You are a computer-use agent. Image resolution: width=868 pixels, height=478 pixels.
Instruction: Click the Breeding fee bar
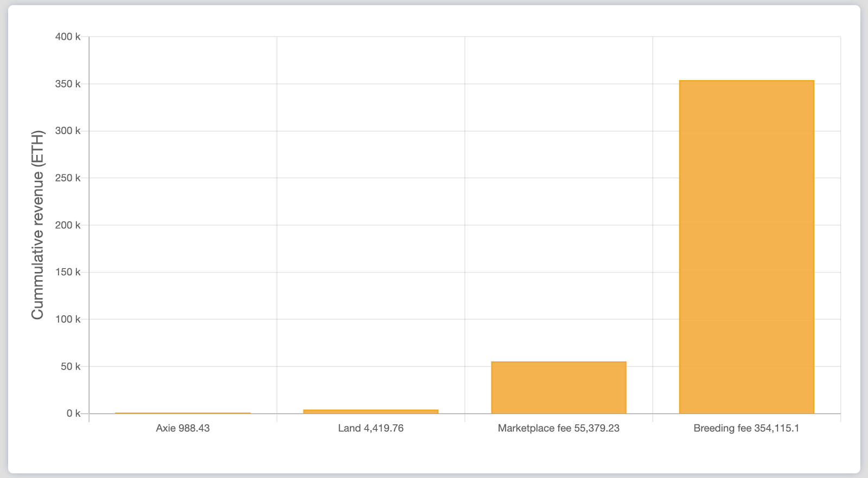tap(746, 247)
